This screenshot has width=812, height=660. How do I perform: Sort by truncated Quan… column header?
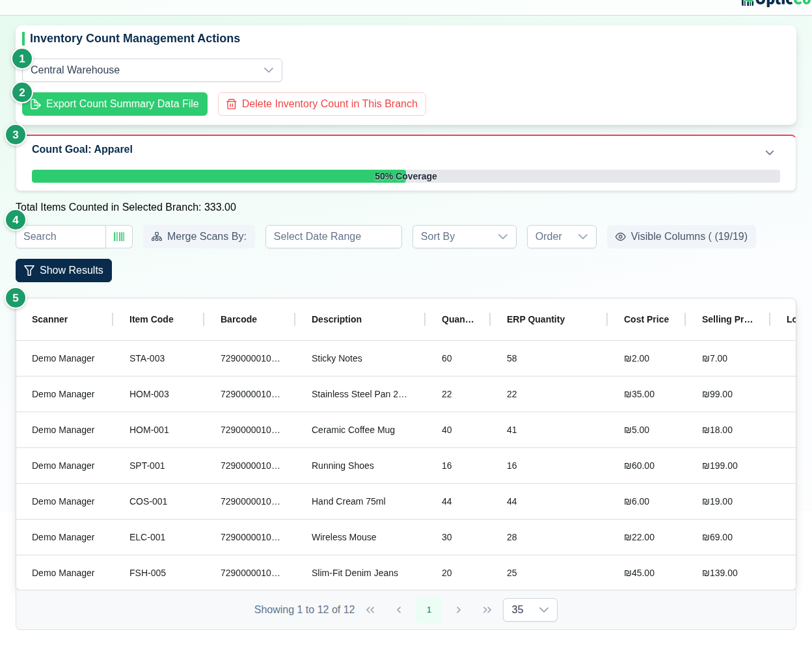(457, 319)
